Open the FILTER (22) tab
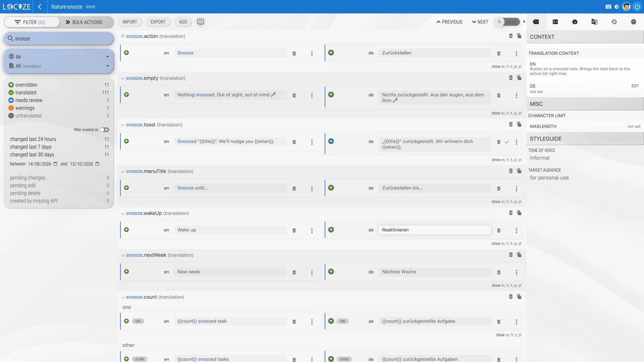Image resolution: width=644 pixels, height=362 pixels. pos(32,22)
